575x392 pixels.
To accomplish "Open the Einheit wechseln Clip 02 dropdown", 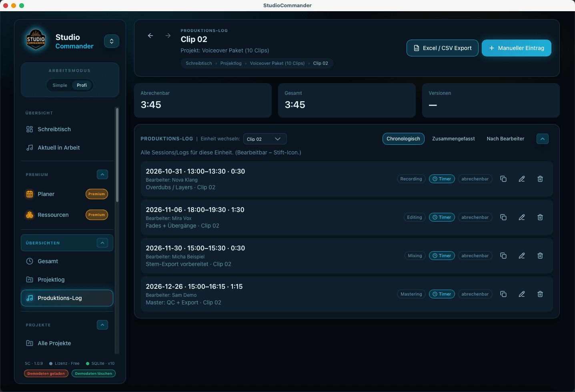I will point(265,139).
